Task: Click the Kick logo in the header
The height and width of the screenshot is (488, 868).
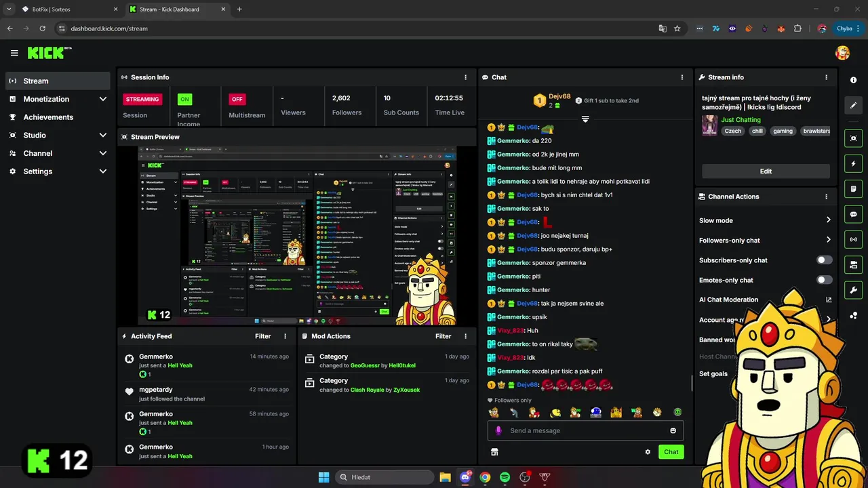Action: click(x=49, y=53)
